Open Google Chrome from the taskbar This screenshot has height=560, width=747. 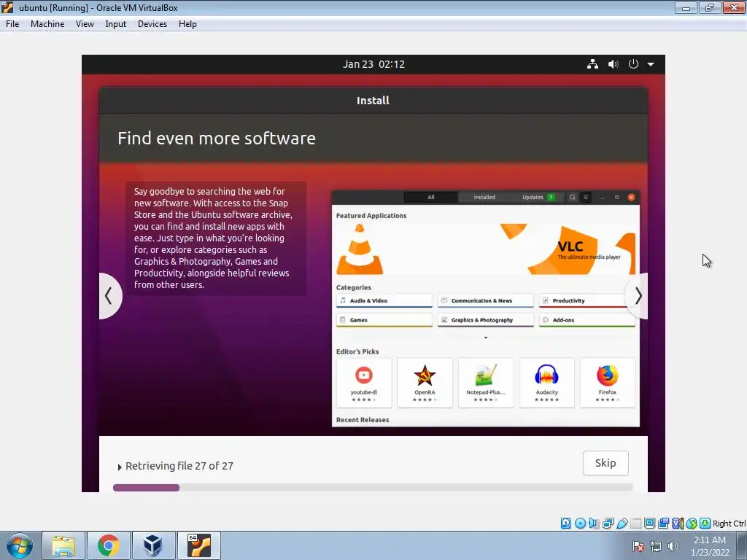tap(109, 545)
